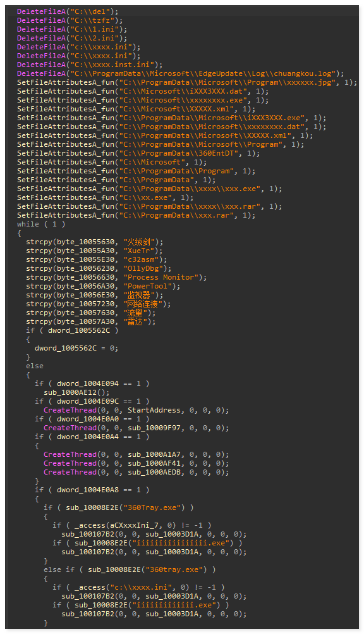
Task: Click the sub_1000AF41 thread function
Action: click(154, 464)
